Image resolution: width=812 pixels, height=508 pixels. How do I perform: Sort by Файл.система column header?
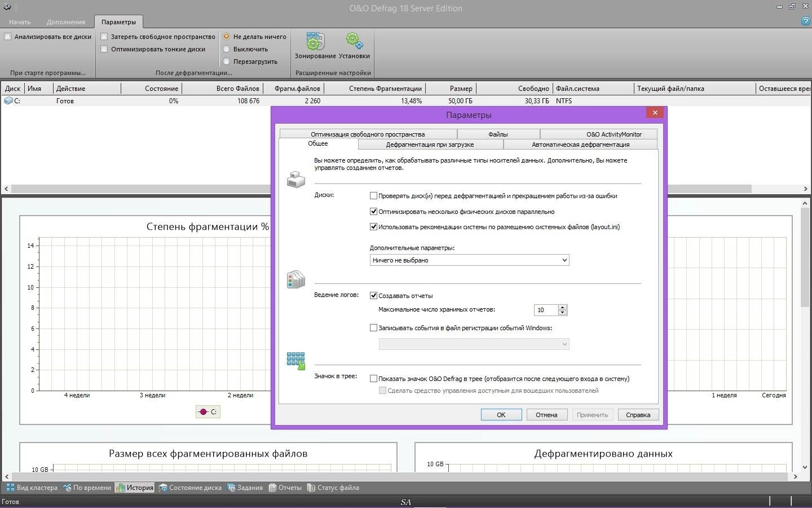[593, 89]
